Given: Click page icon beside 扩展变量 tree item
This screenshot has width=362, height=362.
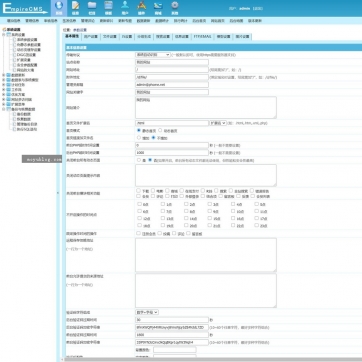Looking at the screenshot, I should click(x=14, y=60).
